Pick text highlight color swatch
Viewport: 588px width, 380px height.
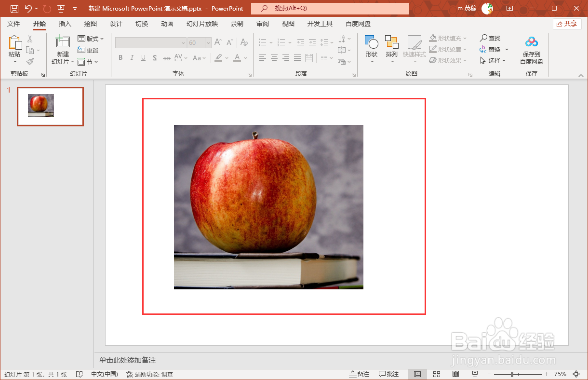click(x=218, y=58)
